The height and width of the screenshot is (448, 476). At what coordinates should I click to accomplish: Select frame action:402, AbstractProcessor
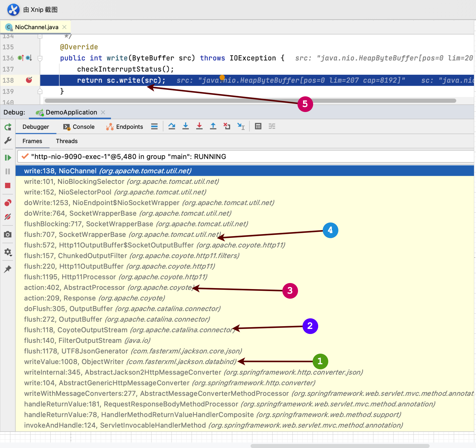coord(245,287)
